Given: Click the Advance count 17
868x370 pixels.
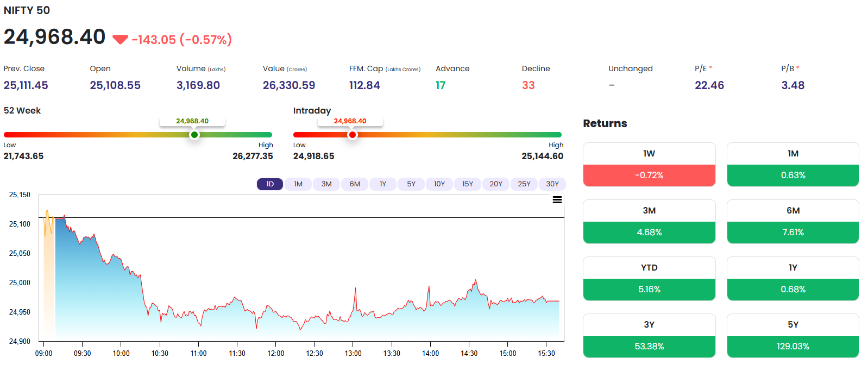Looking at the screenshot, I should pos(441,85).
